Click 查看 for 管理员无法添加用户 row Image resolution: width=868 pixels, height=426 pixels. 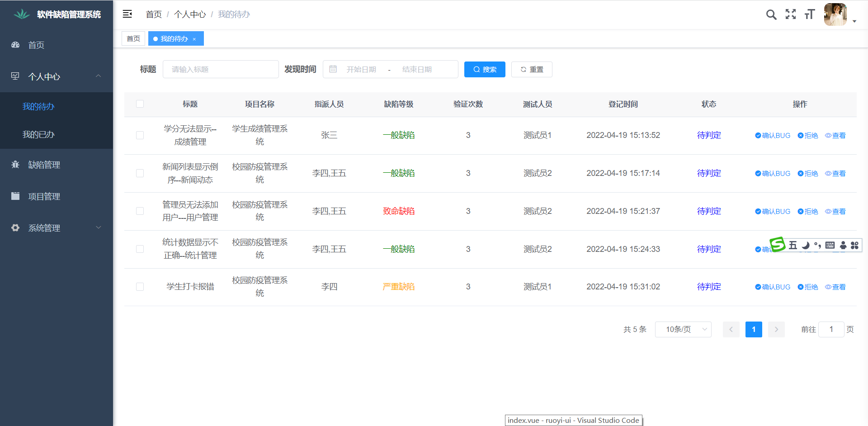pos(835,211)
